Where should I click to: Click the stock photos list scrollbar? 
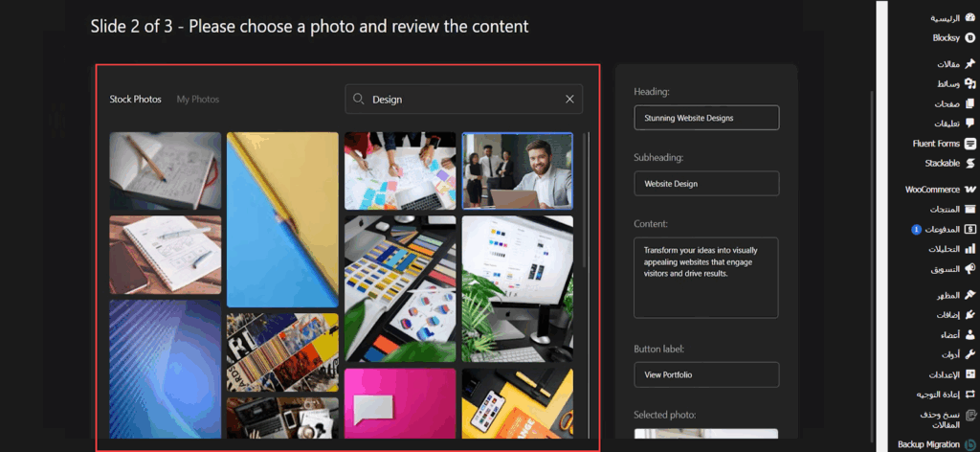tap(586, 201)
